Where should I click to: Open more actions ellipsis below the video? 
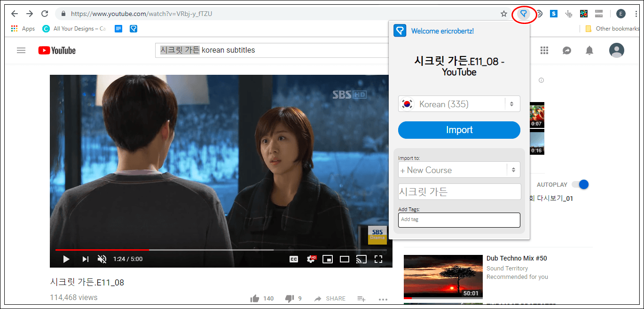pyautogui.click(x=383, y=299)
